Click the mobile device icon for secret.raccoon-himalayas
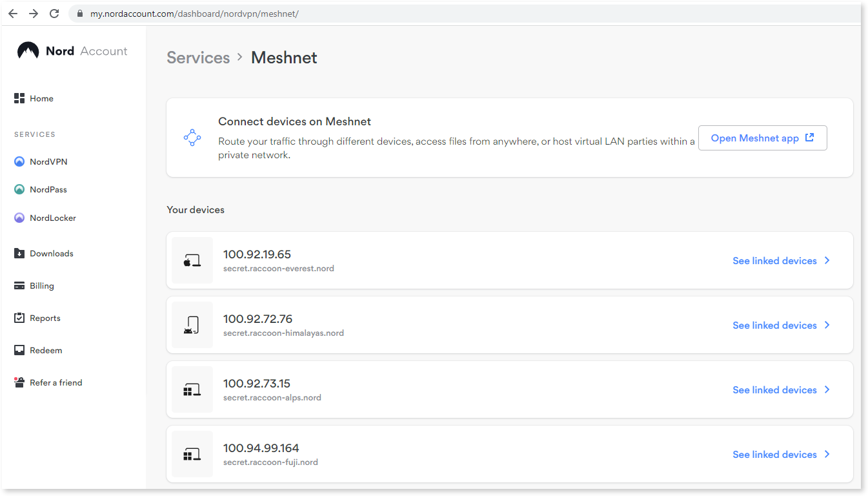Image resolution: width=868 pixels, height=496 pixels. [192, 325]
